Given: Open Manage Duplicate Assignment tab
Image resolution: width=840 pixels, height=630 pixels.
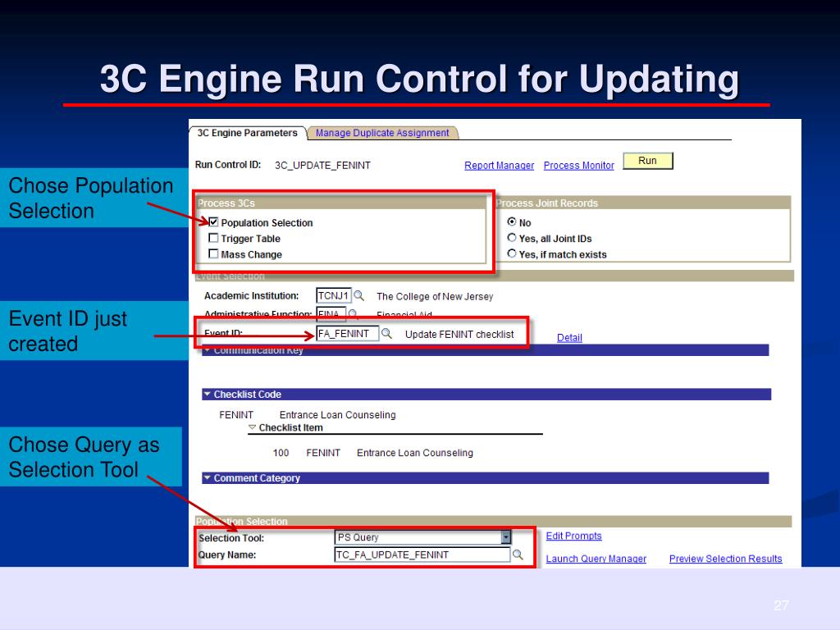Looking at the screenshot, I should coord(382,133).
